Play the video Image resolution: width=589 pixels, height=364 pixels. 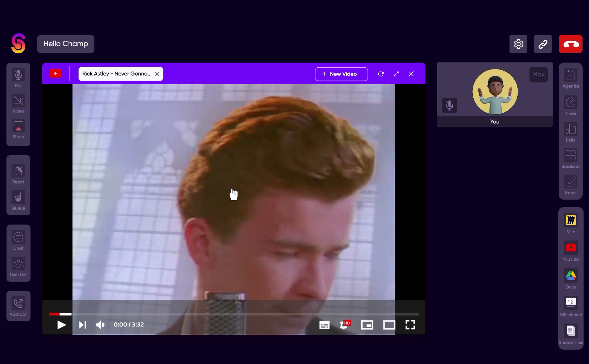coord(62,325)
